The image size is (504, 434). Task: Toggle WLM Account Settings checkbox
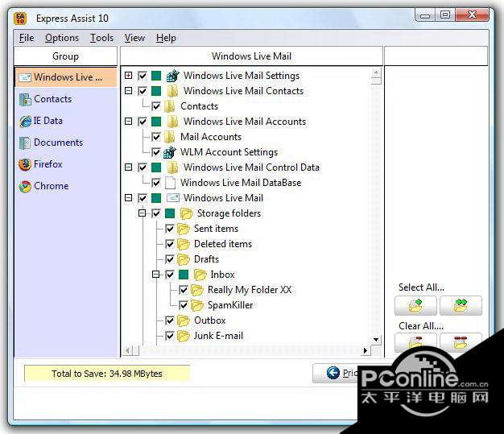click(156, 152)
